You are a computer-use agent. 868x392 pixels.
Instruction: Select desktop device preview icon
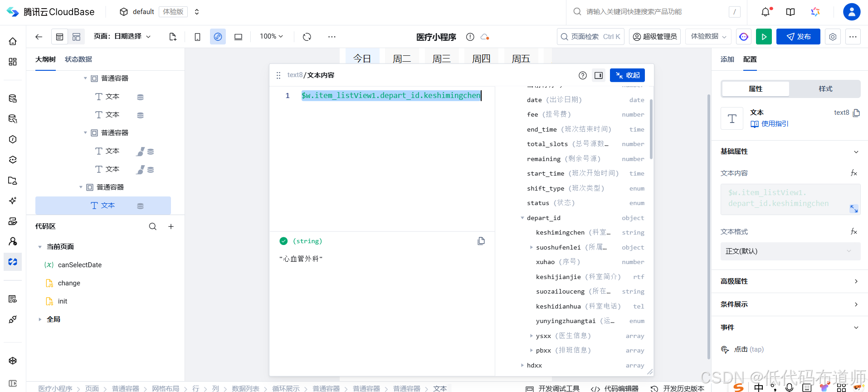click(x=238, y=37)
